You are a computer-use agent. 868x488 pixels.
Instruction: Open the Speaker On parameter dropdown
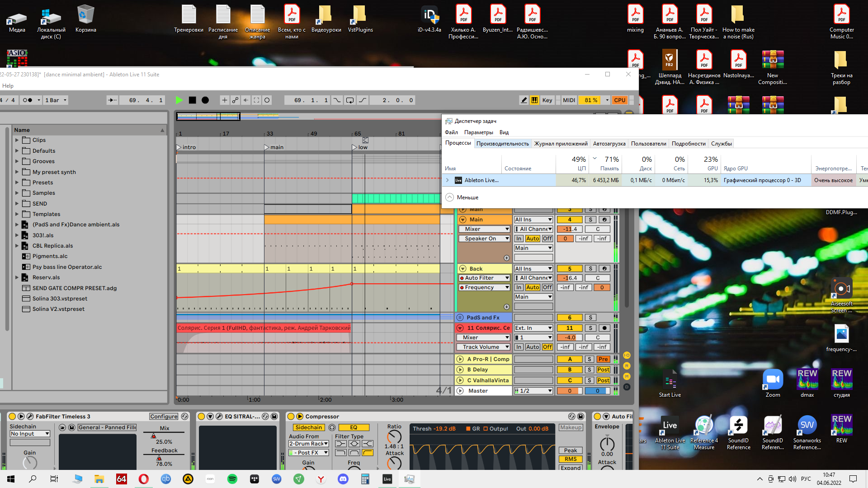pyautogui.click(x=484, y=239)
